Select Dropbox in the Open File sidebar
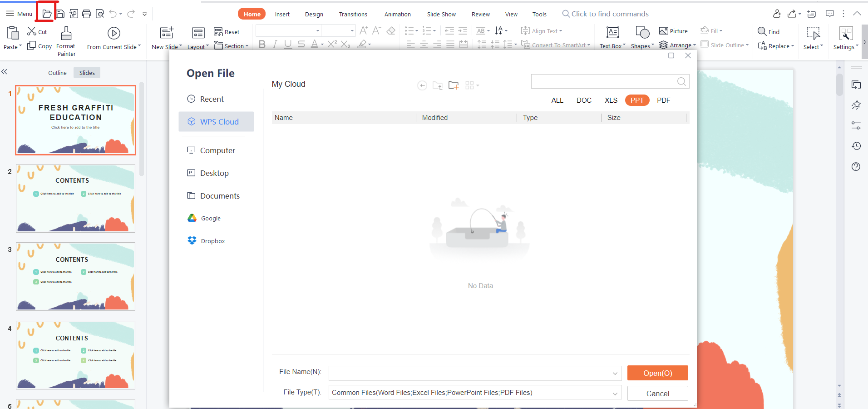868x409 pixels. tap(212, 240)
